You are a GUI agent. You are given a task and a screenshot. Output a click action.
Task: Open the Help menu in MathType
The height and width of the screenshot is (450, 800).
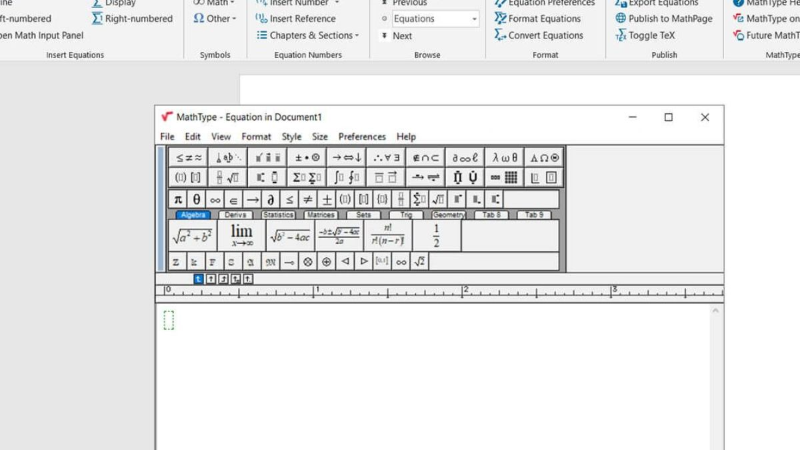tap(406, 137)
